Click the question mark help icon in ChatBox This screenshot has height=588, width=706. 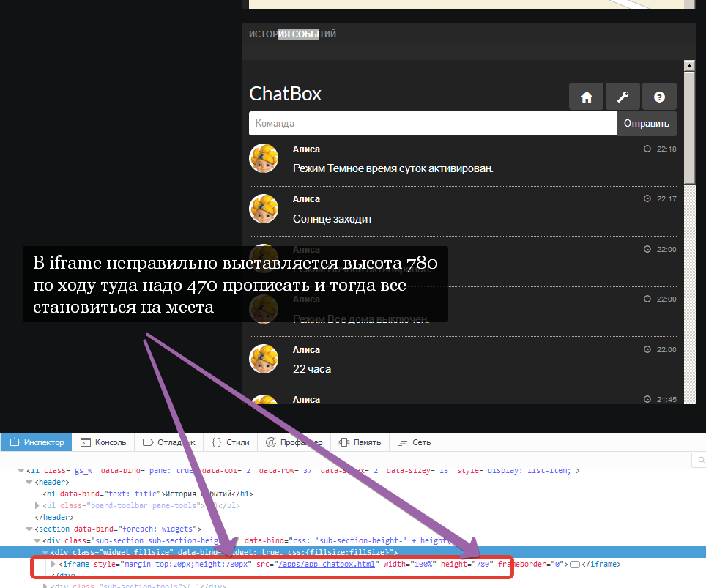pyautogui.click(x=659, y=96)
